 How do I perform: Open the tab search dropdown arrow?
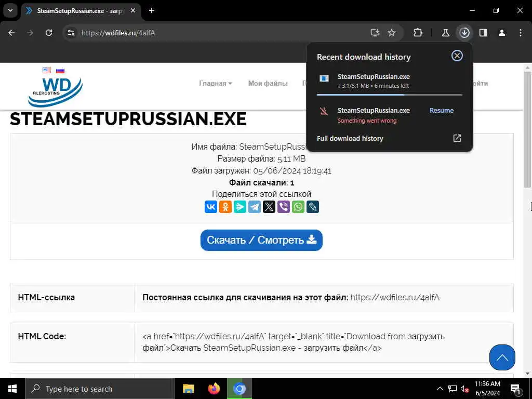pos(10,10)
